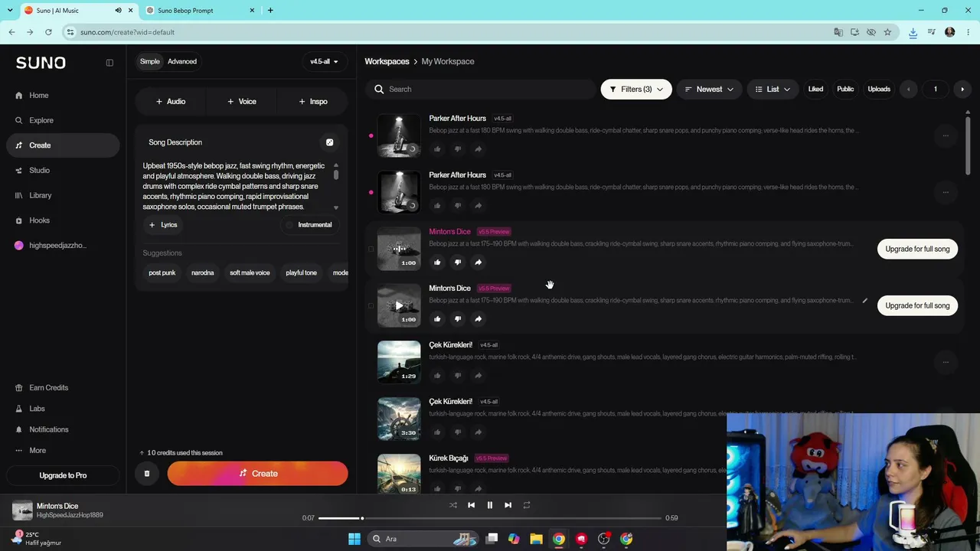Switch to the Simple tab
Image resolution: width=980 pixels, height=551 pixels.
click(x=150, y=62)
